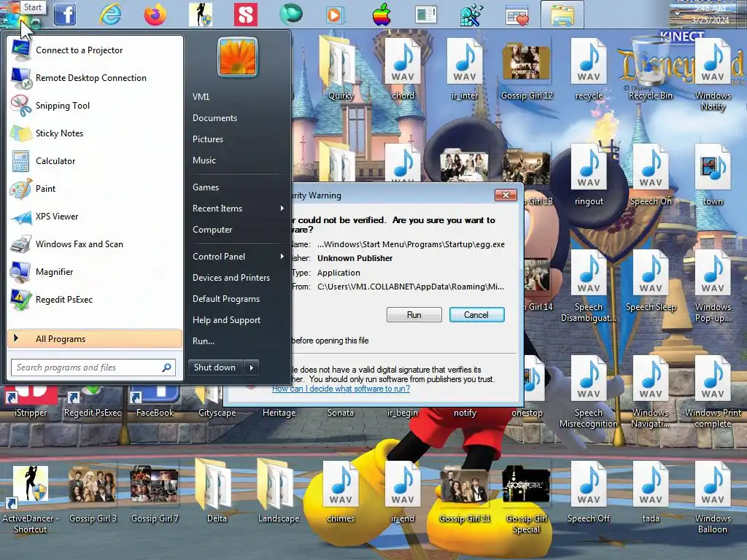Select the Delta folder on desktop
Screen dimensions: 747x560
click(217, 492)
